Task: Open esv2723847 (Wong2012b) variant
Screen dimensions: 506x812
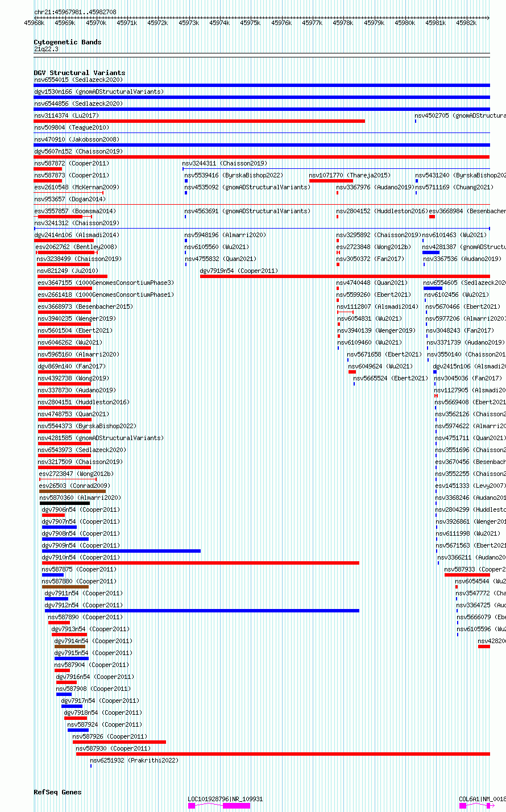Action: (76, 474)
